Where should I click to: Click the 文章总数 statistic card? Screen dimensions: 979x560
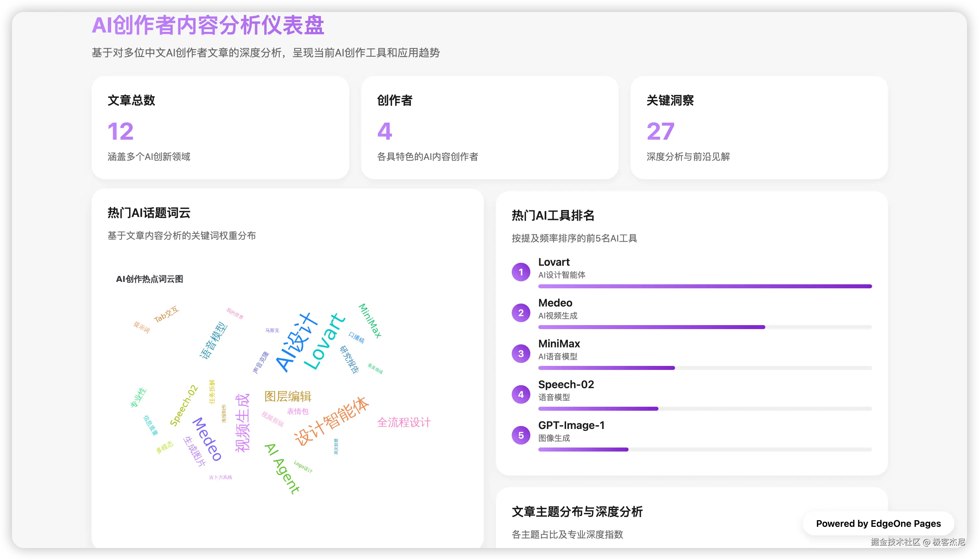[x=220, y=127]
